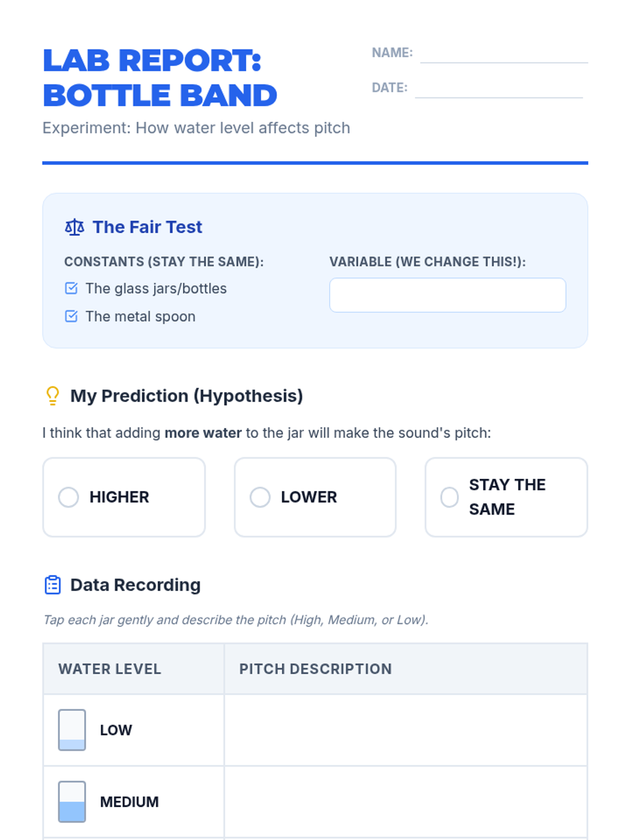This screenshot has height=840, width=630.
Task: Click the balance scale icon beside The Fair Test
Action: pyautogui.click(x=74, y=227)
